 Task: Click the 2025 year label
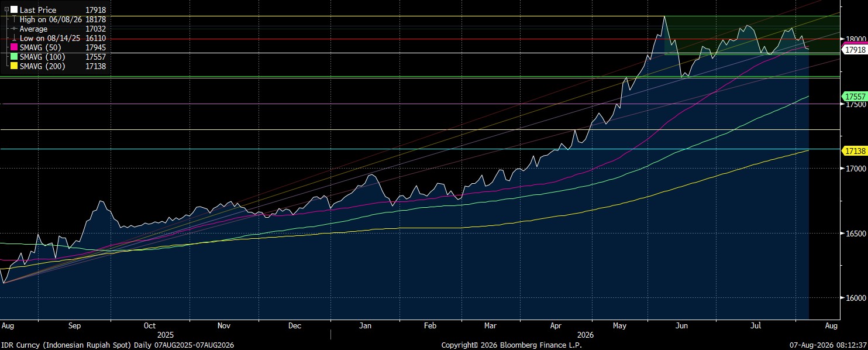click(166, 335)
